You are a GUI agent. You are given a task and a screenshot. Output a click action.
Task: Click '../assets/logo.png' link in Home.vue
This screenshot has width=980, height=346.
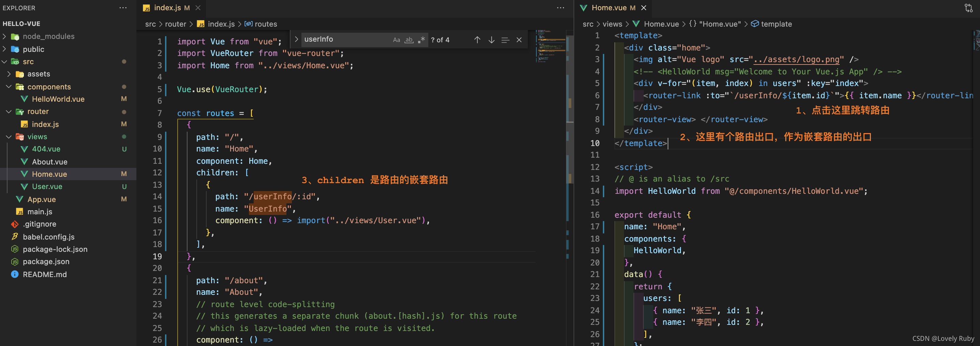(796, 59)
